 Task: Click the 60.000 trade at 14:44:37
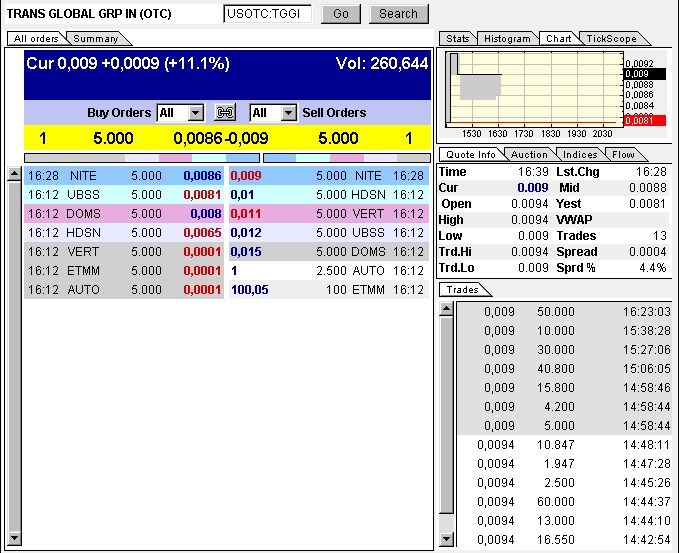click(x=565, y=501)
